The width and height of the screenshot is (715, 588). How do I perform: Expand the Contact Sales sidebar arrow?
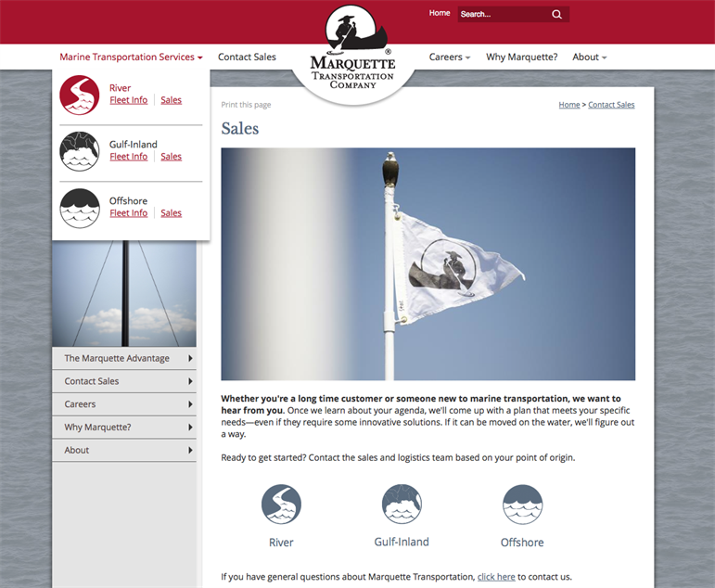click(x=190, y=381)
